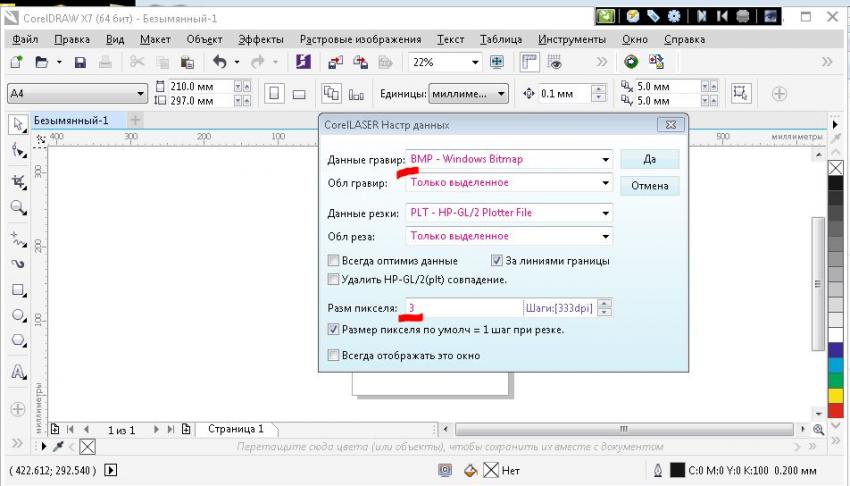
Task: Click the Undo arrow in the toolbar
Action: [219, 62]
